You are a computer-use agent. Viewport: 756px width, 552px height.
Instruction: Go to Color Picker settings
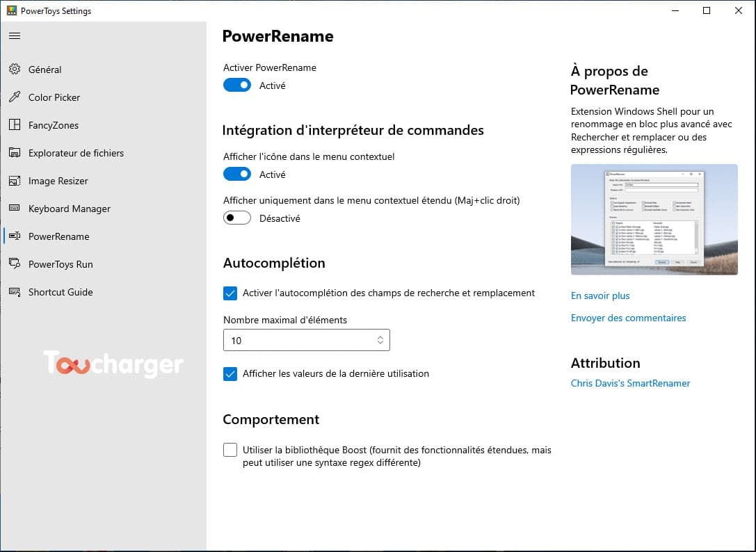(x=54, y=97)
